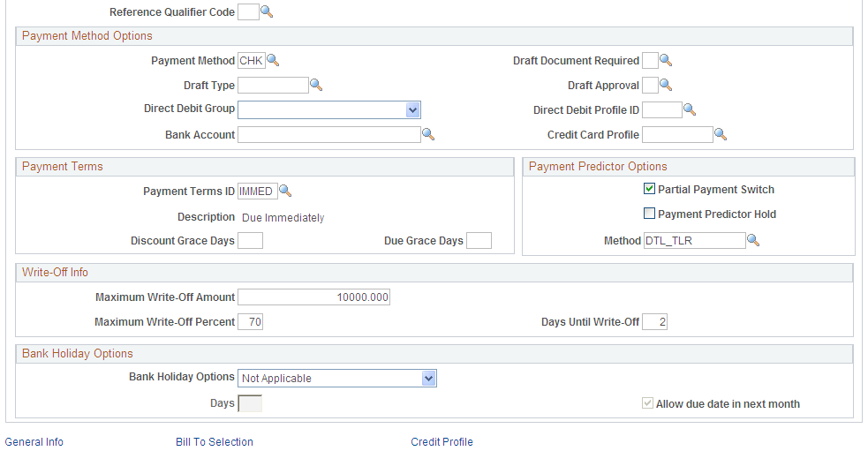Focus Due Grace Days field
This screenshot has height=451, width=868.
click(x=479, y=240)
